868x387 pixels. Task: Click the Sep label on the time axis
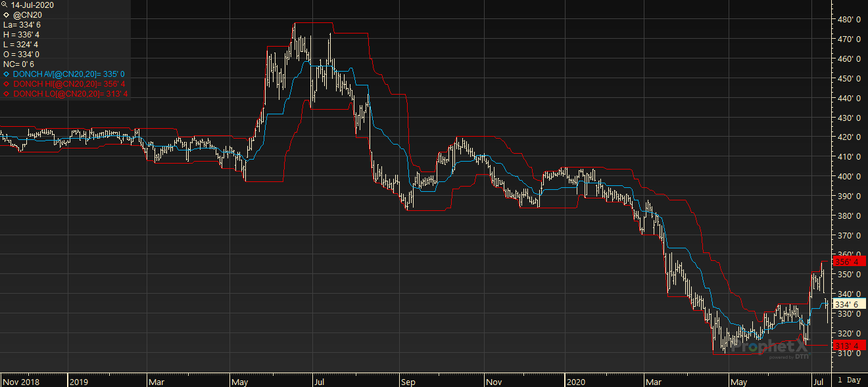point(408,381)
